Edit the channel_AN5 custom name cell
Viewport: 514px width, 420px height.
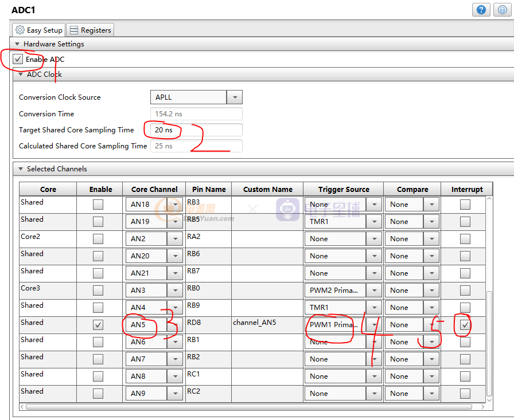[x=267, y=323]
